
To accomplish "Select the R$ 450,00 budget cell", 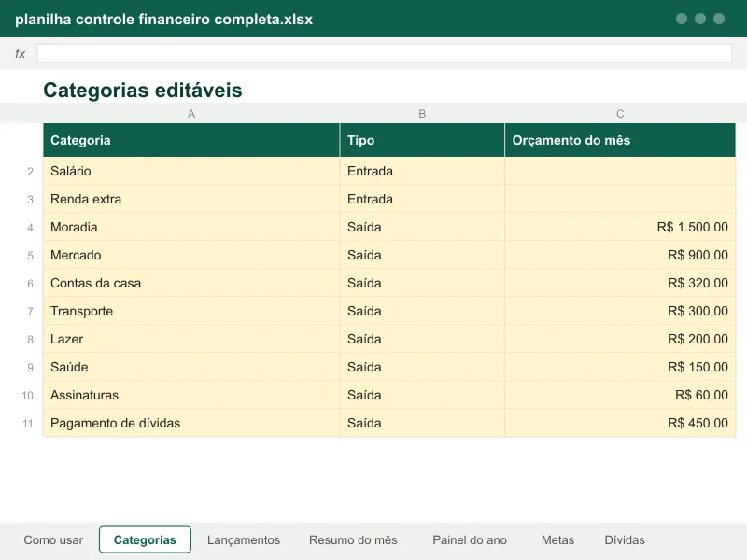I will tap(620, 423).
